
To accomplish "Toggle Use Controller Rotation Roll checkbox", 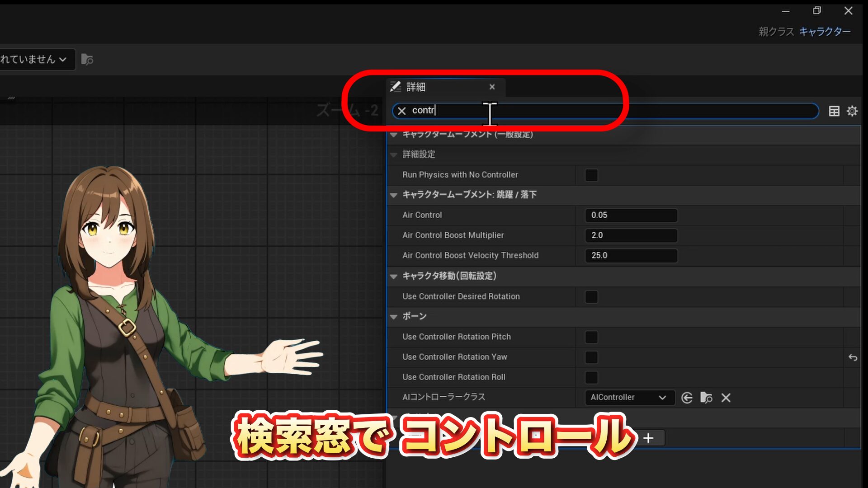I will pos(591,377).
